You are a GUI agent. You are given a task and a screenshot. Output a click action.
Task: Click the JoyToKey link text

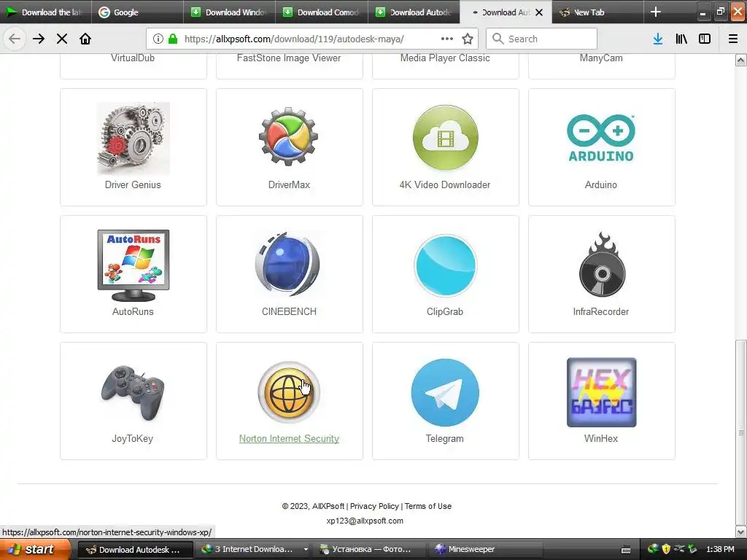133,438
